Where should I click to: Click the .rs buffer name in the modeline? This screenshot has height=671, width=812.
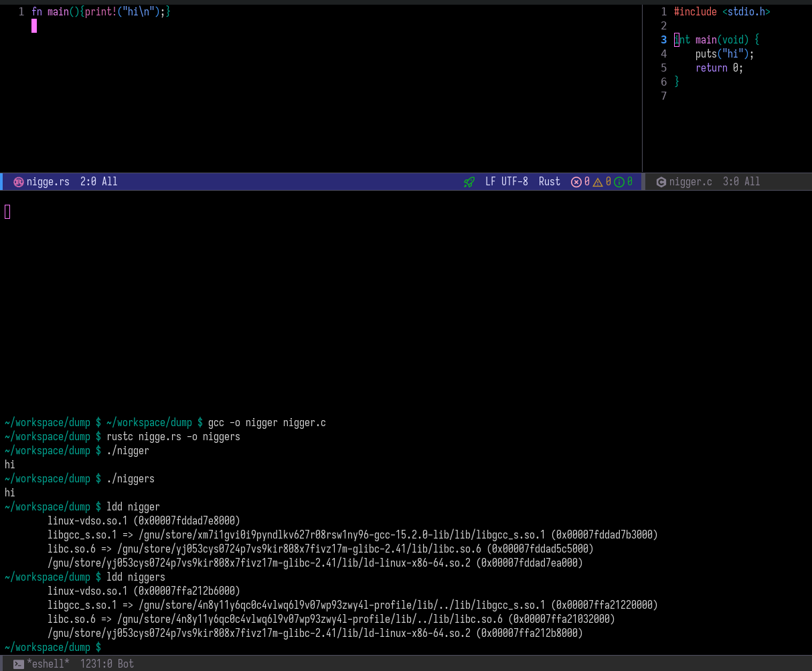click(x=48, y=181)
